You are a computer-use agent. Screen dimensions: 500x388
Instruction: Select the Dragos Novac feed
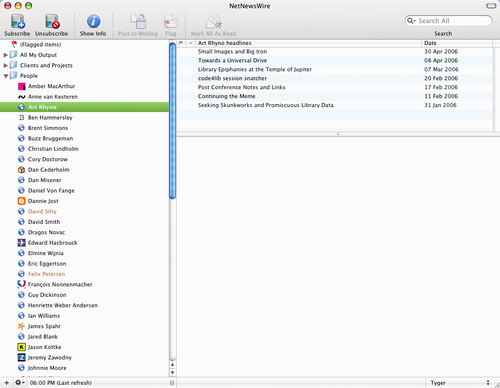pos(46,232)
